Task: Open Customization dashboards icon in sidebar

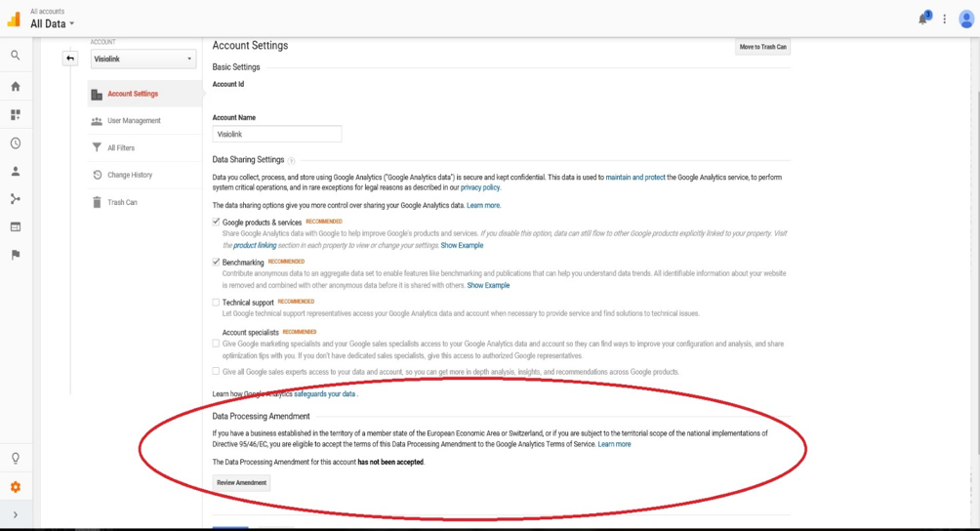Action: 15,115
